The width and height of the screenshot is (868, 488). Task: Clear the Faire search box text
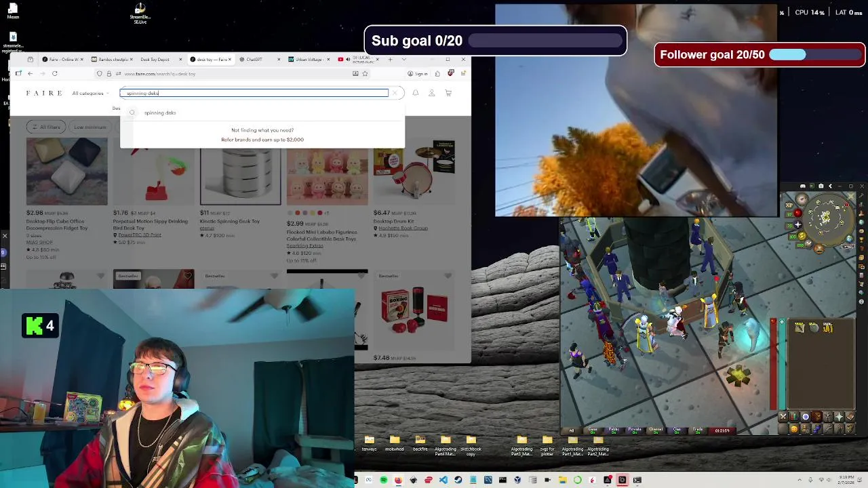click(x=395, y=93)
